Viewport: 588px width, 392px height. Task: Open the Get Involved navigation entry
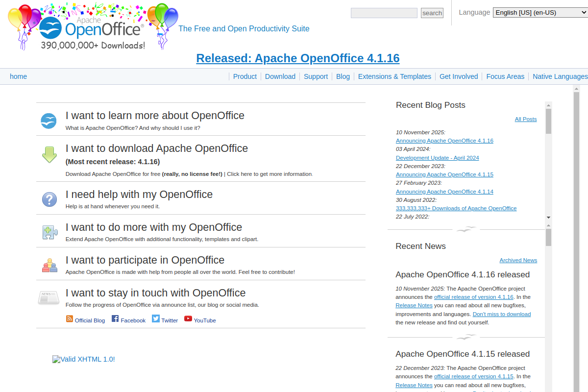tap(459, 76)
